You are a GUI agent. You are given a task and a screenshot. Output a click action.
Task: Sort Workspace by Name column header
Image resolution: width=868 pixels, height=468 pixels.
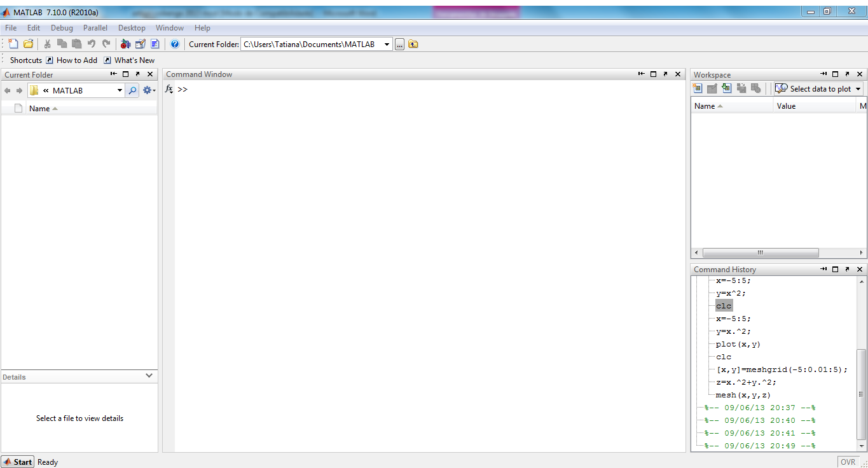click(x=732, y=106)
